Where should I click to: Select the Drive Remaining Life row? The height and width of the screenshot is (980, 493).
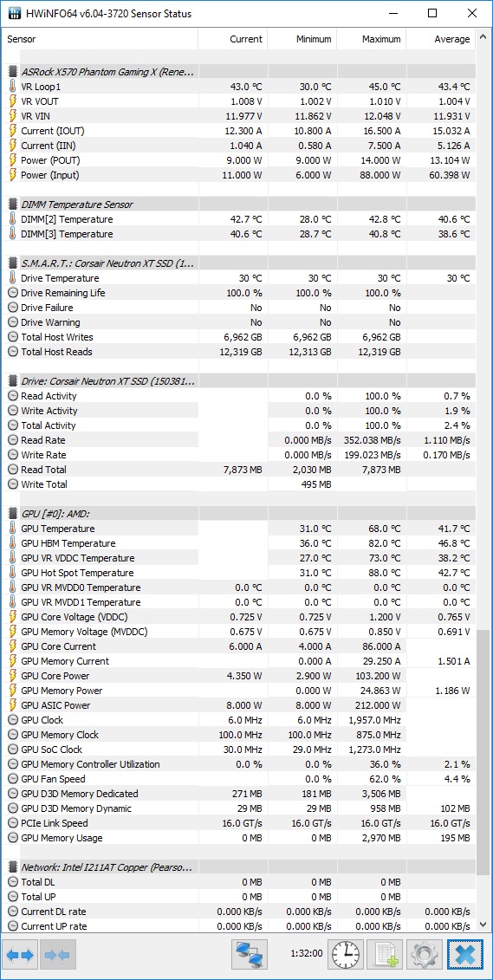(x=238, y=293)
